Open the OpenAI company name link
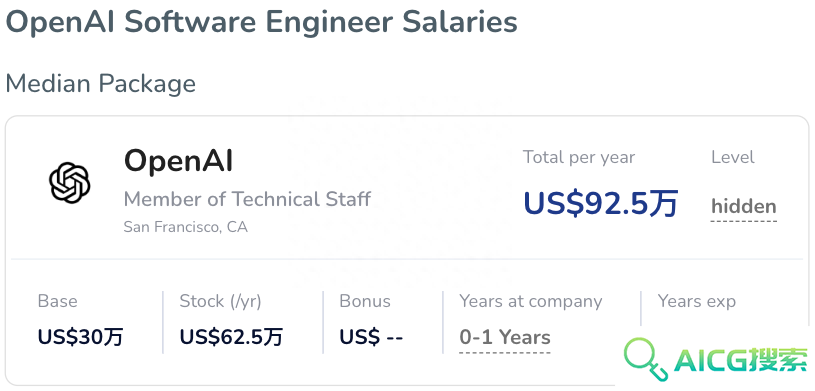 (178, 161)
